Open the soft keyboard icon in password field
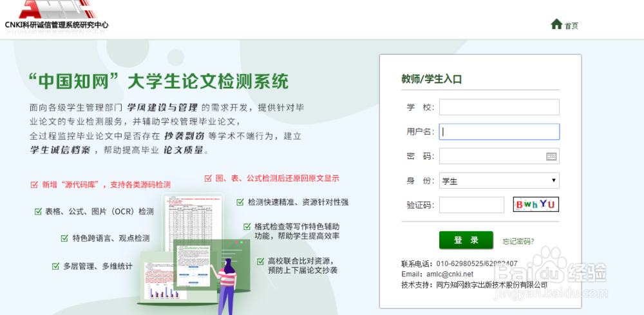The image size is (644, 315). 551,157
